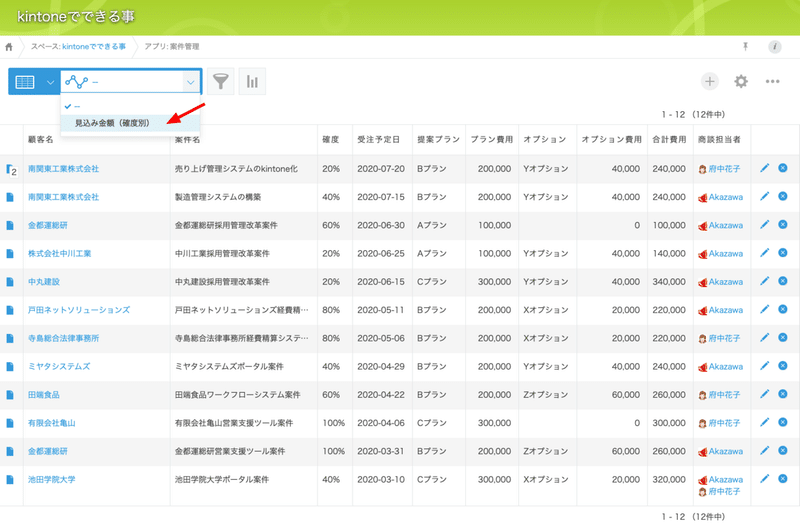Edit the 田端食品ワークフローシステム案件 record pencil

pyautogui.click(x=764, y=394)
